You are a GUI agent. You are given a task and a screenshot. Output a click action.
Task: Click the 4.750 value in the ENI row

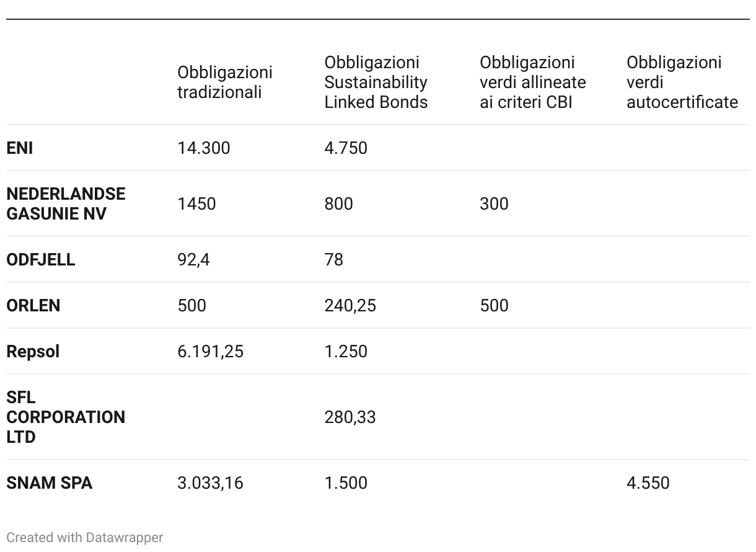346,148
